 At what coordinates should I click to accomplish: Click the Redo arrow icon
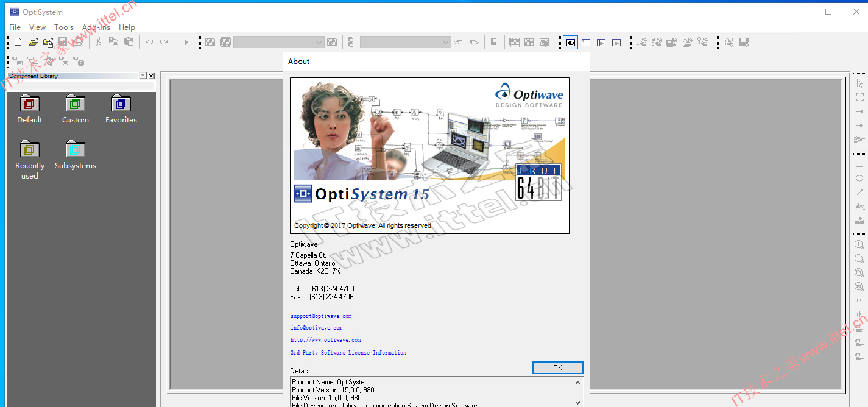pos(164,42)
